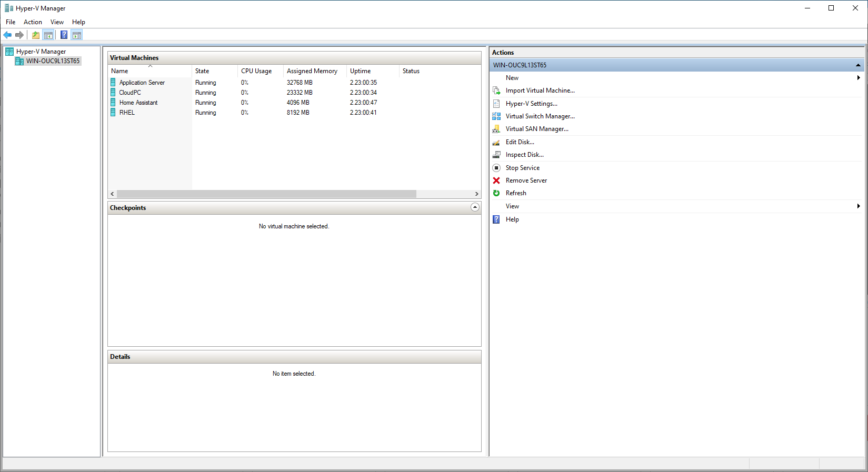Toggle the Show/Hide Action Pane toolbar icon
This screenshot has height=472, width=868.
(x=77, y=35)
